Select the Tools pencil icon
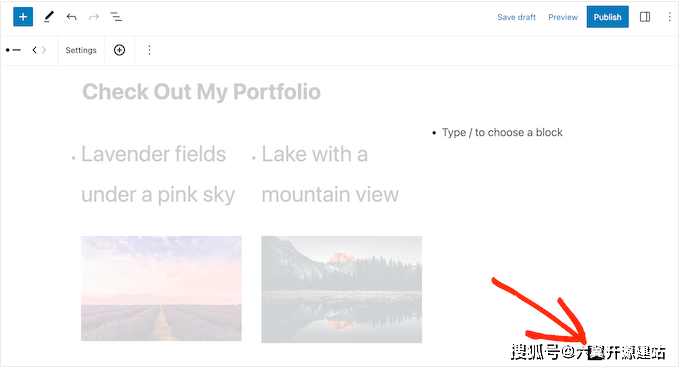The width and height of the screenshot is (680, 369). tap(49, 17)
